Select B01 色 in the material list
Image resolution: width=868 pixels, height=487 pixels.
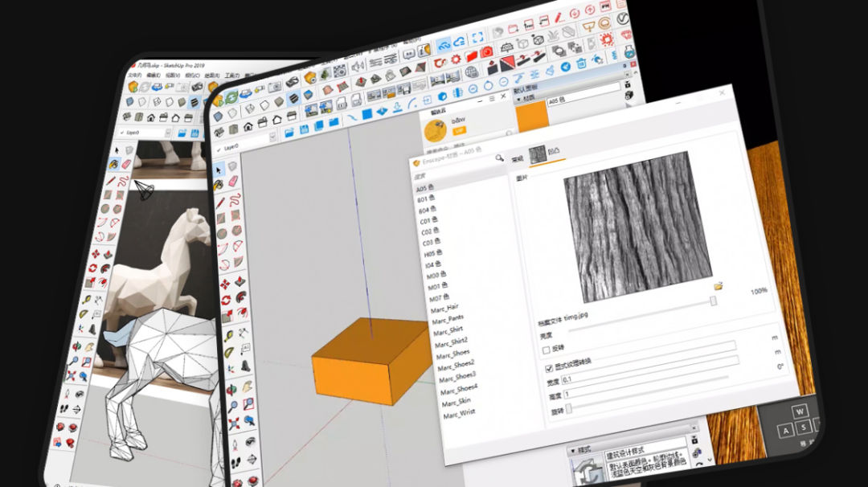(x=426, y=198)
